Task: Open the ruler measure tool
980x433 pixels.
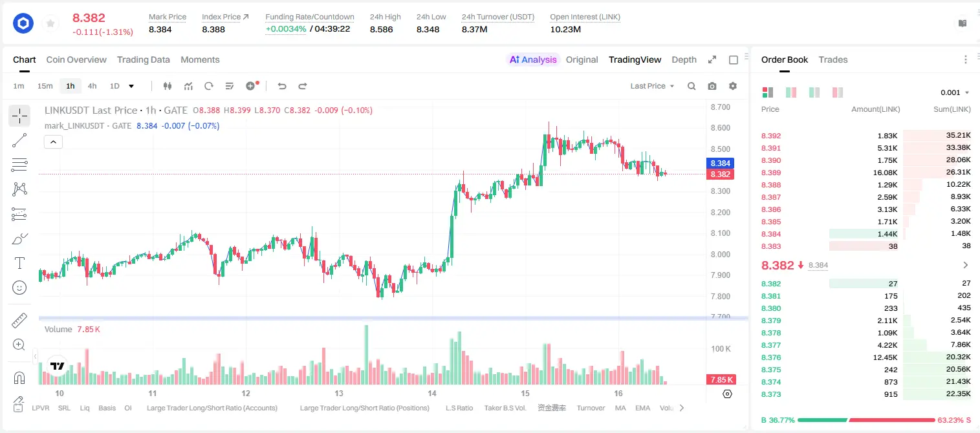Action: tap(19, 321)
